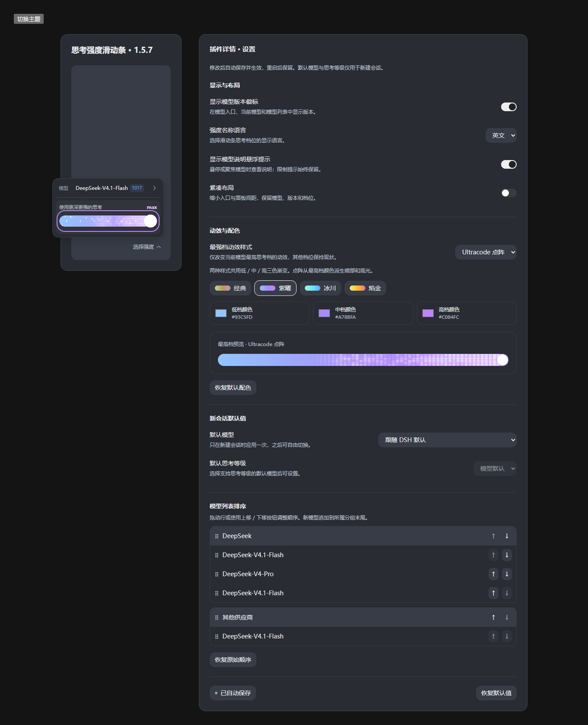Pick the 中档颜色 swatch #A78BFA
The height and width of the screenshot is (725, 588).
(324, 313)
